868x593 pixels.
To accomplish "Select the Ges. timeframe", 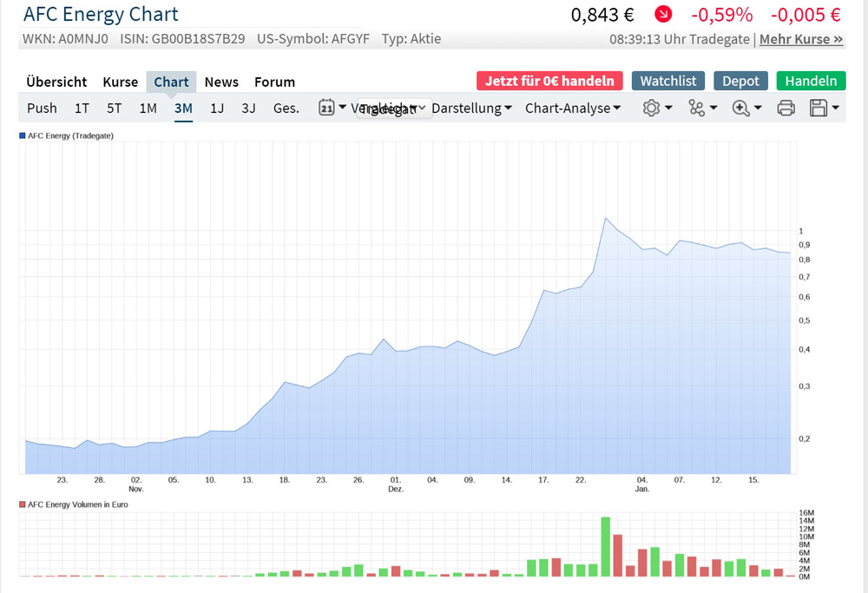I will [286, 108].
